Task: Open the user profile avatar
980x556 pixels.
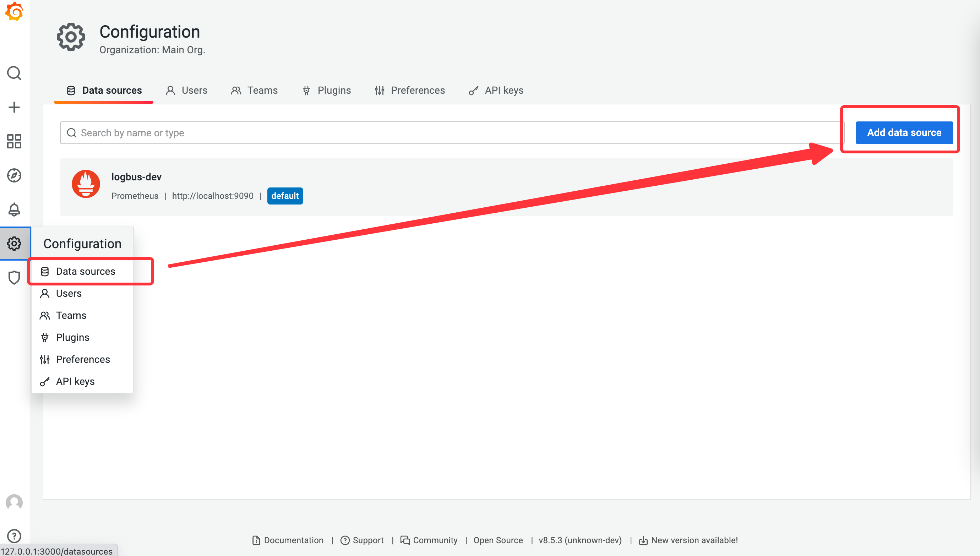Action: click(x=14, y=502)
